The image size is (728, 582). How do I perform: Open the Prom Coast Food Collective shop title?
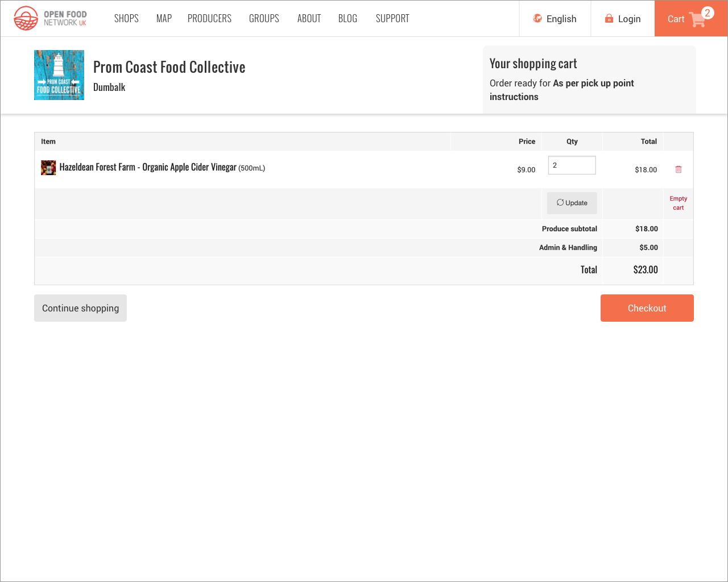[169, 67]
